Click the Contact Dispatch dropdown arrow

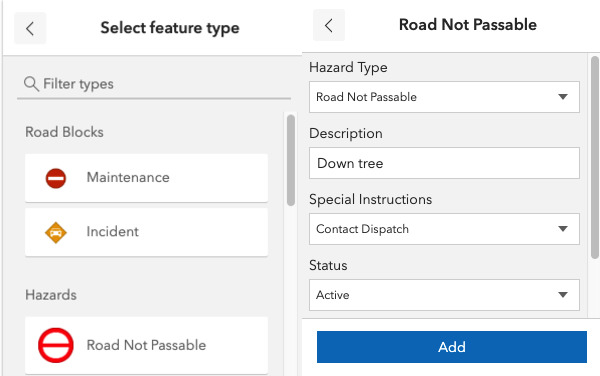(x=562, y=229)
